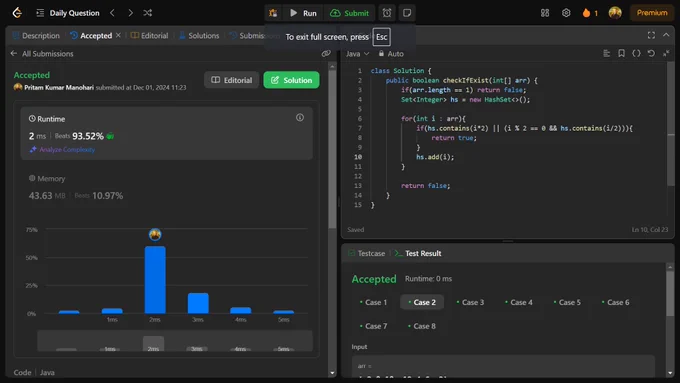680x383 pixels.
Task: Click the Premium button
Action: (x=652, y=13)
